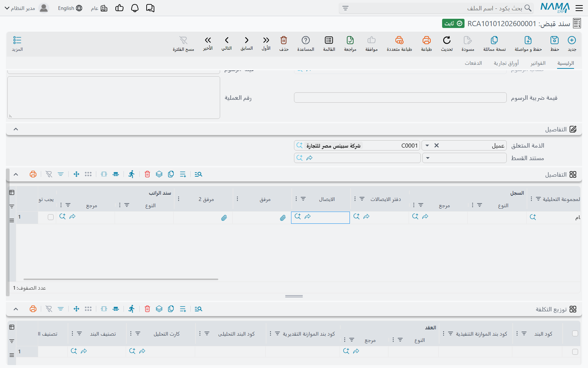This screenshot has height=368, width=588.
Task: Click حفظ و مواصله save-and-continue icon
Action: (528, 40)
